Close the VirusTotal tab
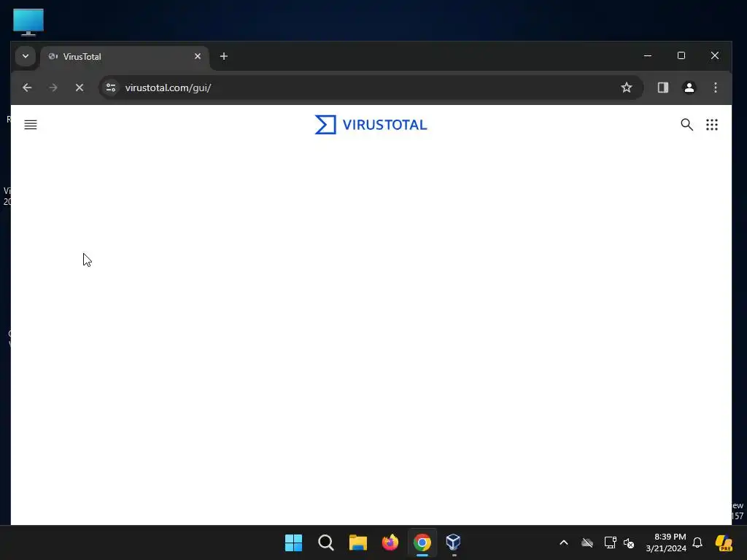Viewport: 747px width, 560px height. click(198, 56)
